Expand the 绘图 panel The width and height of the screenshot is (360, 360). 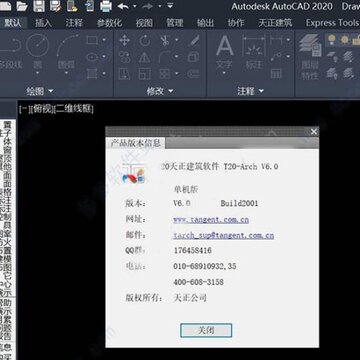40,91
